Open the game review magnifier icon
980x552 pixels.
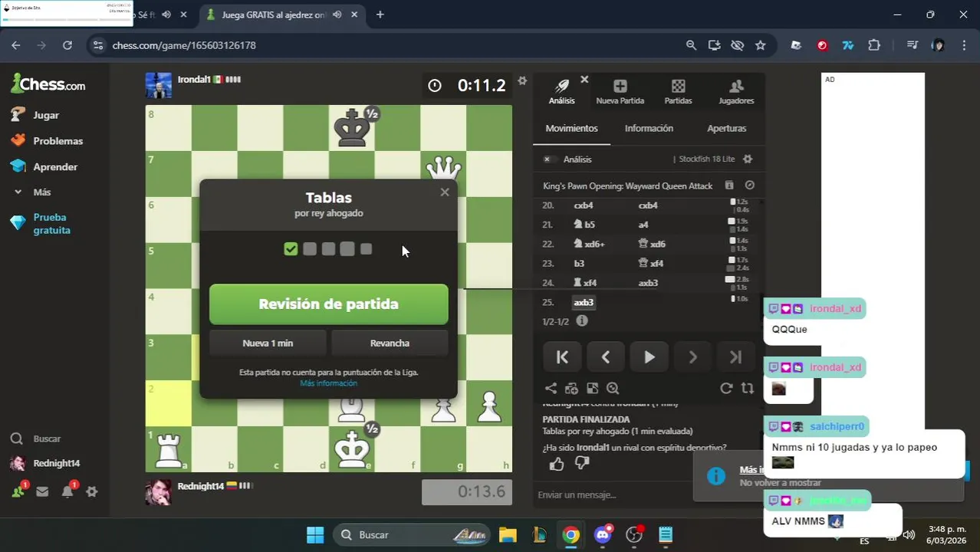click(x=613, y=389)
